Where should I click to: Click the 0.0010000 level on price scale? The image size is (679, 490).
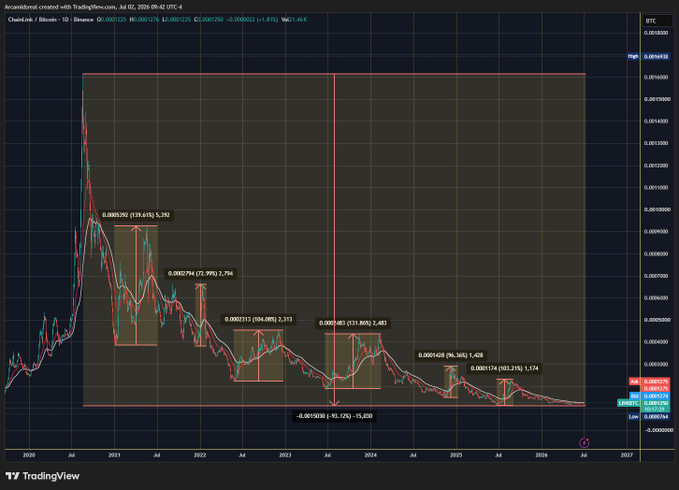[657, 210]
